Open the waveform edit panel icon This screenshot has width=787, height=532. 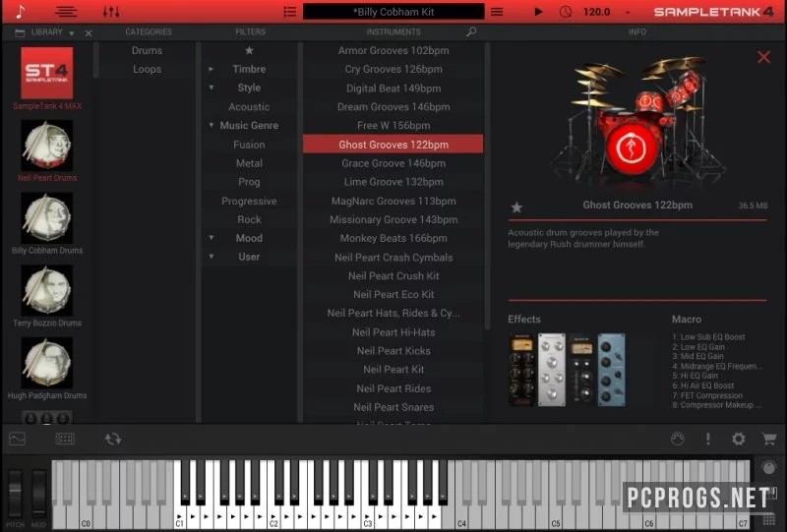pyautogui.click(x=17, y=440)
